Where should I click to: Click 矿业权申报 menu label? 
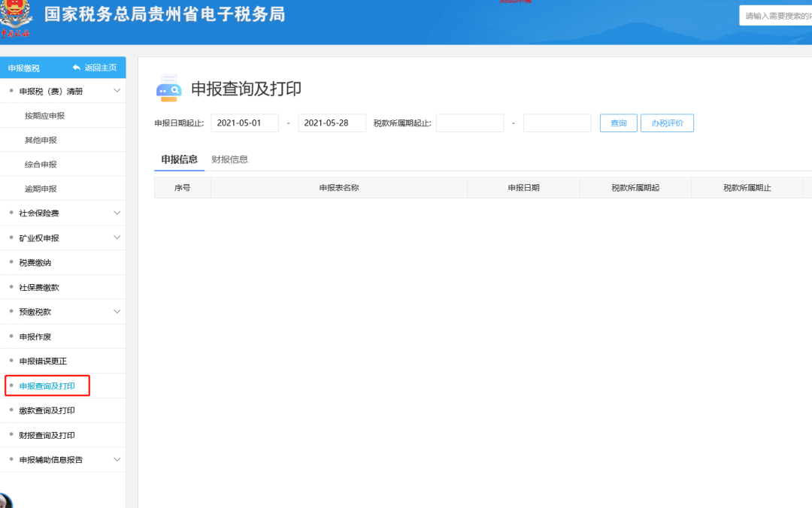[x=39, y=237]
